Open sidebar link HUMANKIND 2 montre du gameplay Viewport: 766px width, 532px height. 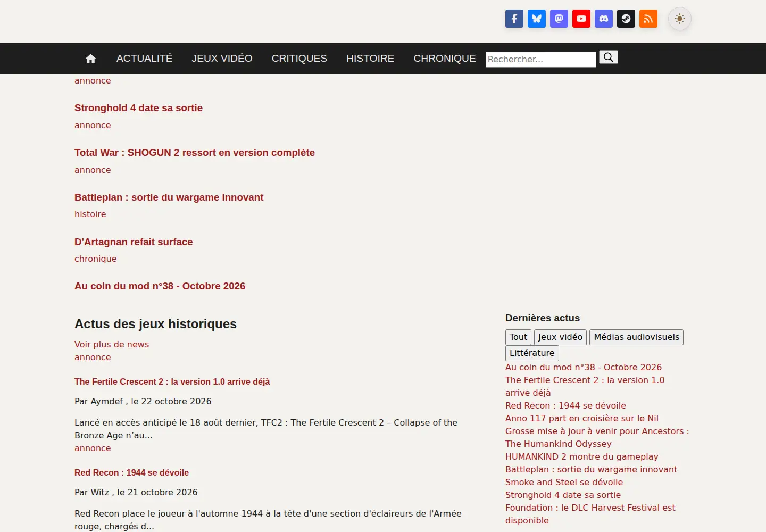point(582,457)
